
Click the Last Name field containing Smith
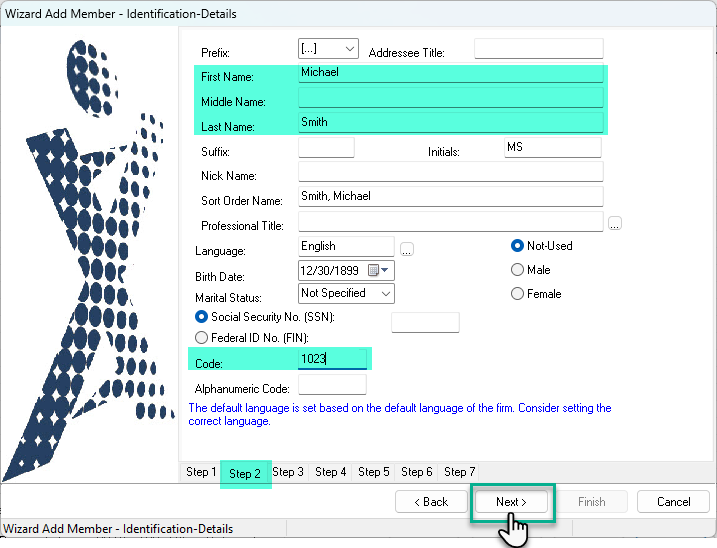(450, 123)
